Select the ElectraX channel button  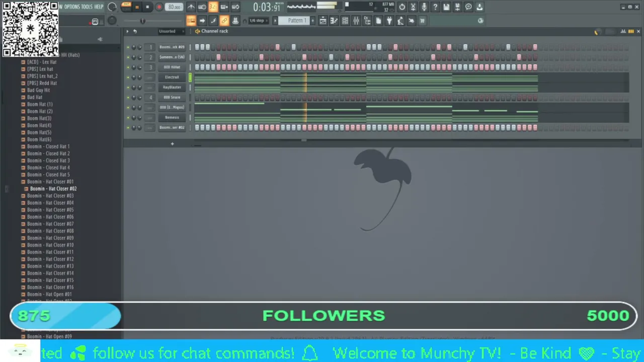172,77
